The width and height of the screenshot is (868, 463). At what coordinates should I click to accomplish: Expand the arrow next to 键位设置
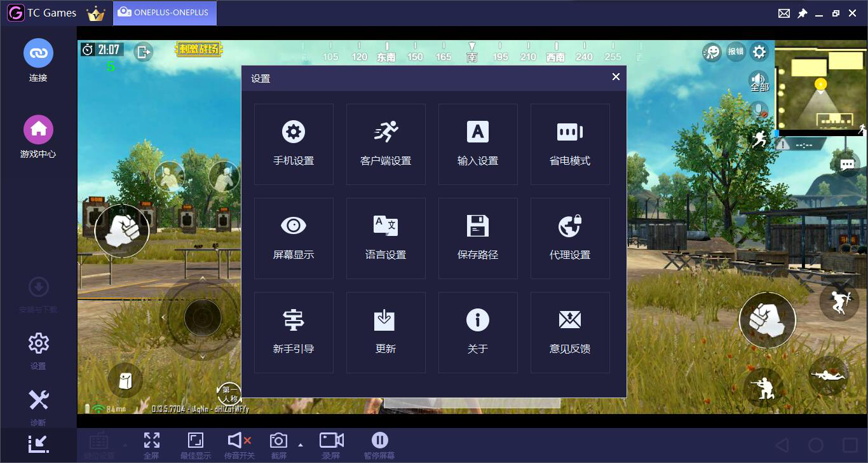(x=125, y=445)
